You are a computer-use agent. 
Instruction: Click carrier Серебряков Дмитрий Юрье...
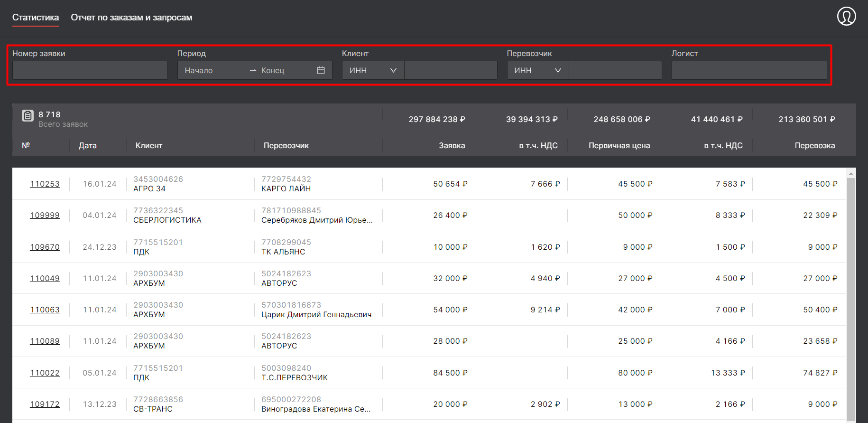[317, 220]
